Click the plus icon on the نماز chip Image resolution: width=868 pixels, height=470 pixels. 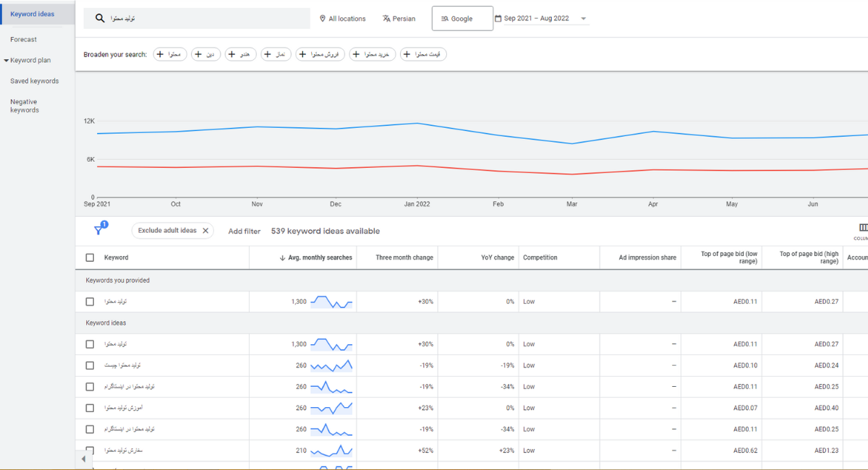click(x=268, y=54)
